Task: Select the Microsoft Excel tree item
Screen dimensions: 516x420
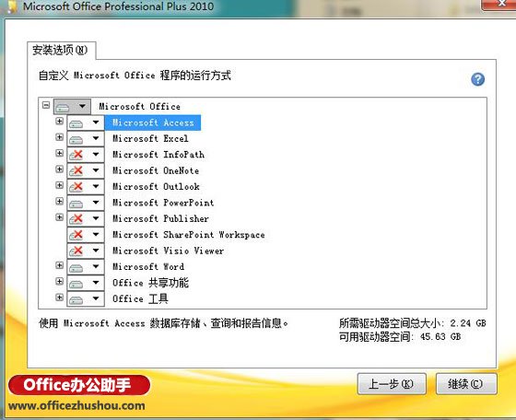Action: coord(150,138)
